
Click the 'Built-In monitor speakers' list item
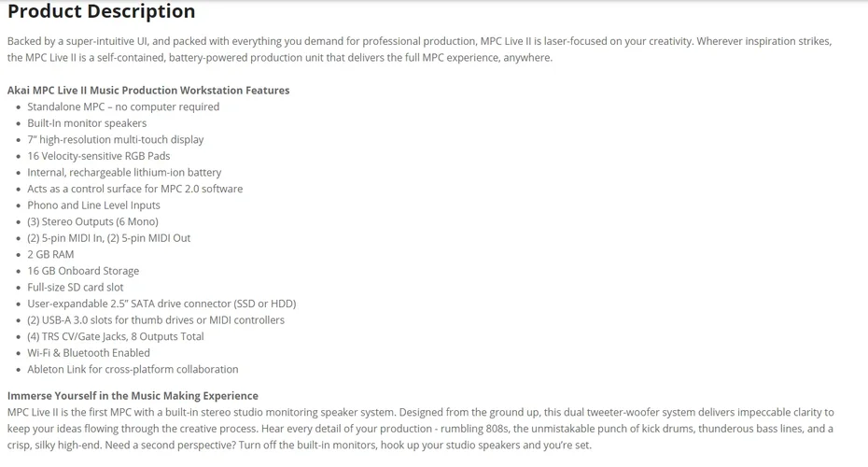[87, 123]
